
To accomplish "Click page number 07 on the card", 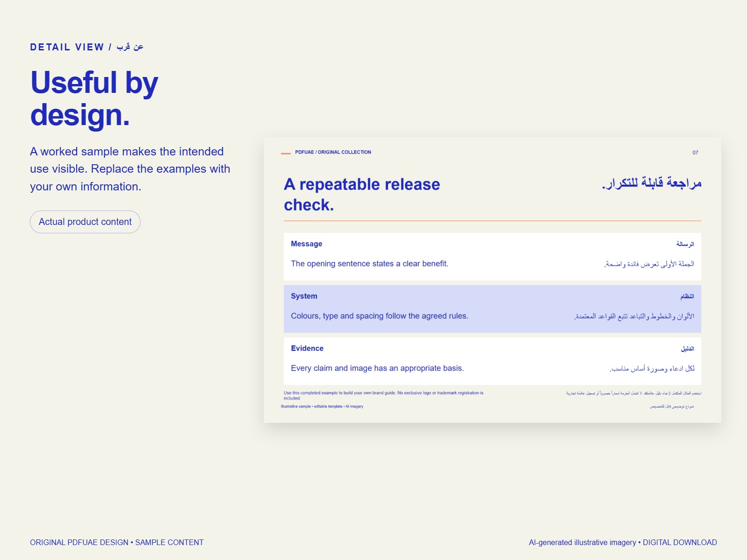I will [695, 153].
